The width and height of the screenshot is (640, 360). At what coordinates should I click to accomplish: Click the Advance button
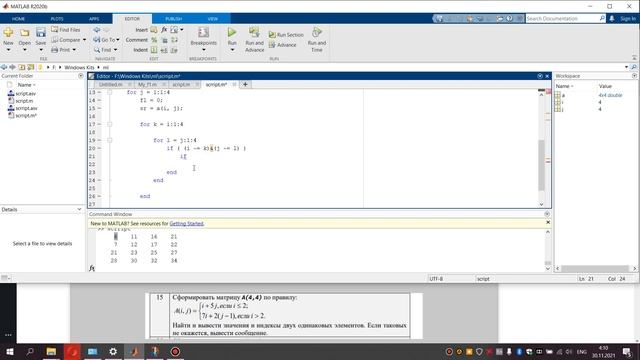[x=282, y=45]
